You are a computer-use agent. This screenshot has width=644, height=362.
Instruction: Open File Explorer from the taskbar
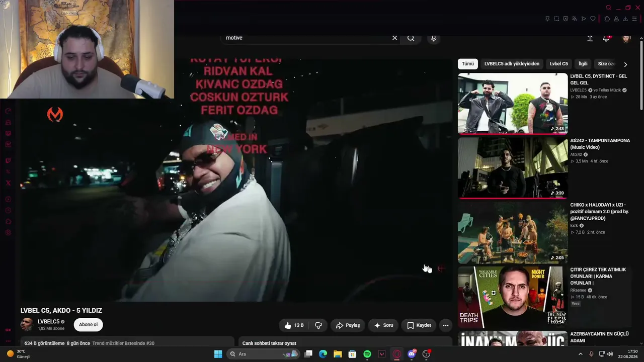tap(338, 354)
